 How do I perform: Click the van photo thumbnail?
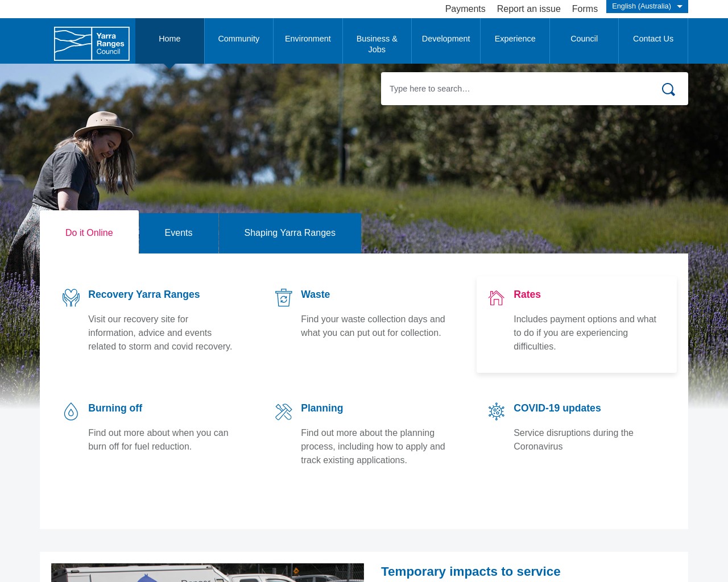point(207,572)
